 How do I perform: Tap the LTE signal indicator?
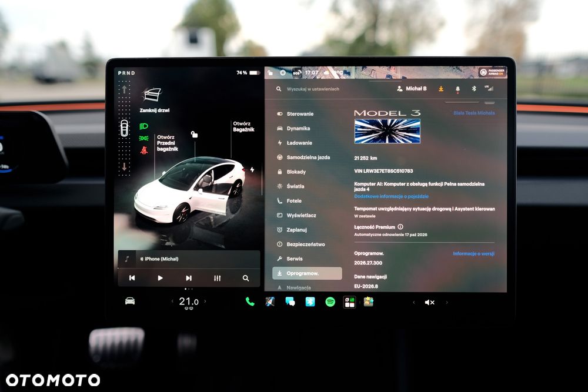(489, 88)
